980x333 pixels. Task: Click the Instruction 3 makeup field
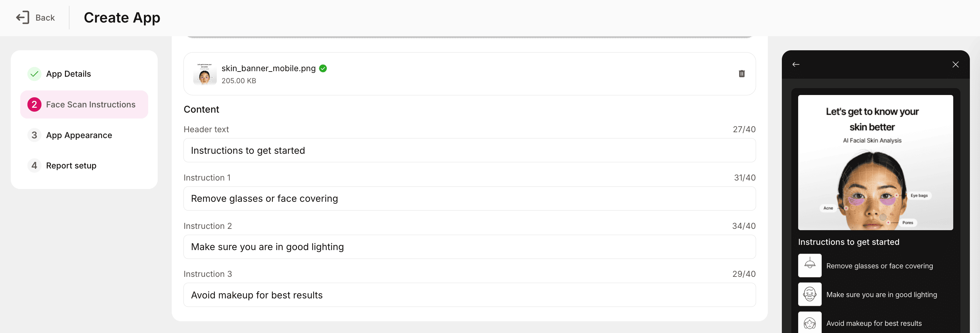pyautogui.click(x=469, y=295)
